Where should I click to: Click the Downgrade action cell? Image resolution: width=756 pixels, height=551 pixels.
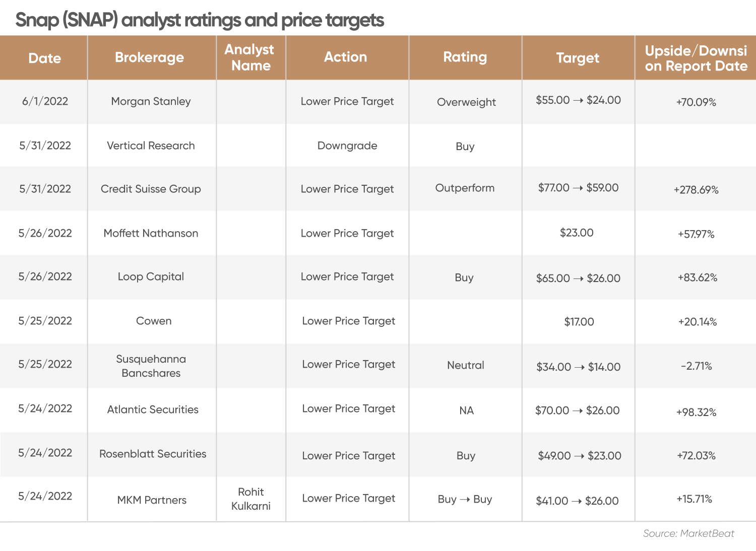click(x=347, y=146)
